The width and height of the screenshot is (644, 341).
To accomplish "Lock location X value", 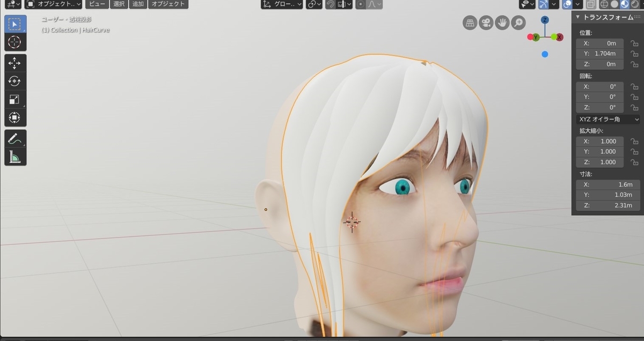I will coord(634,43).
